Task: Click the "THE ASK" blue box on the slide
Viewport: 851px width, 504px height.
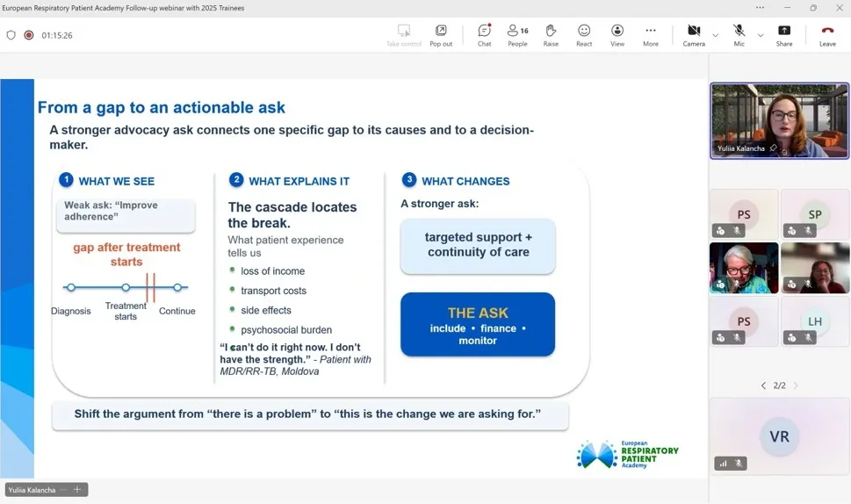Action: click(x=478, y=324)
